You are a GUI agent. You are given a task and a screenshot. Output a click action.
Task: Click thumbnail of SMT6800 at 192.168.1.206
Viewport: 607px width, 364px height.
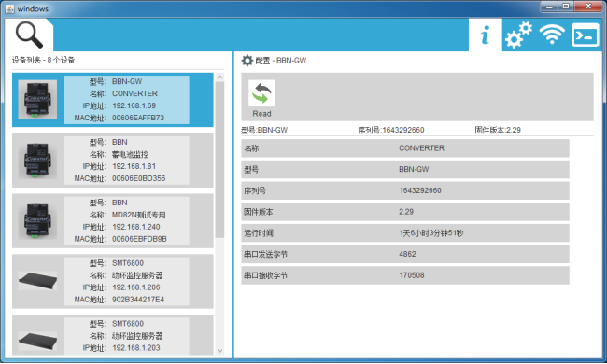[37, 281]
